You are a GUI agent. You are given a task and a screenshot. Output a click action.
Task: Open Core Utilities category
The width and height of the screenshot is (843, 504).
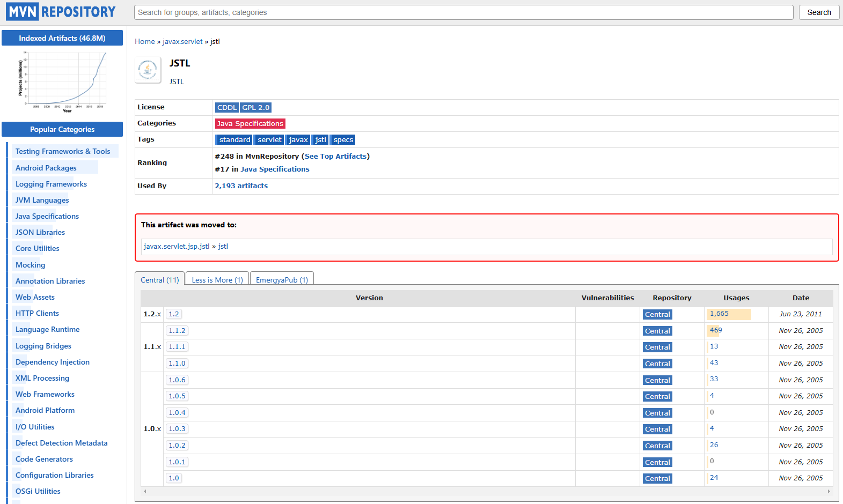(38, 248)
